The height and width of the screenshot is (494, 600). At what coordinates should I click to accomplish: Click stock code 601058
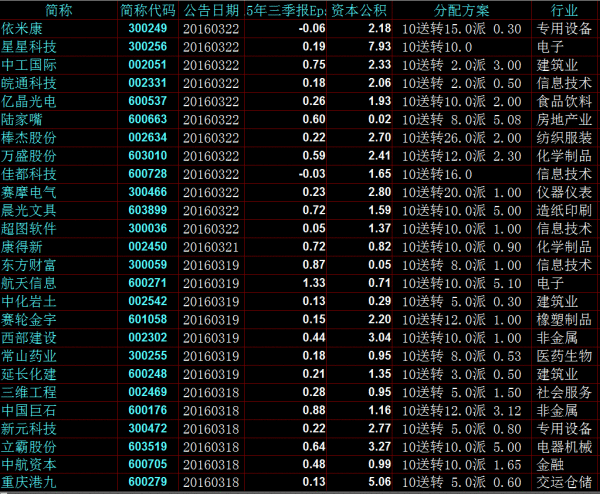[x=148, y=319]
